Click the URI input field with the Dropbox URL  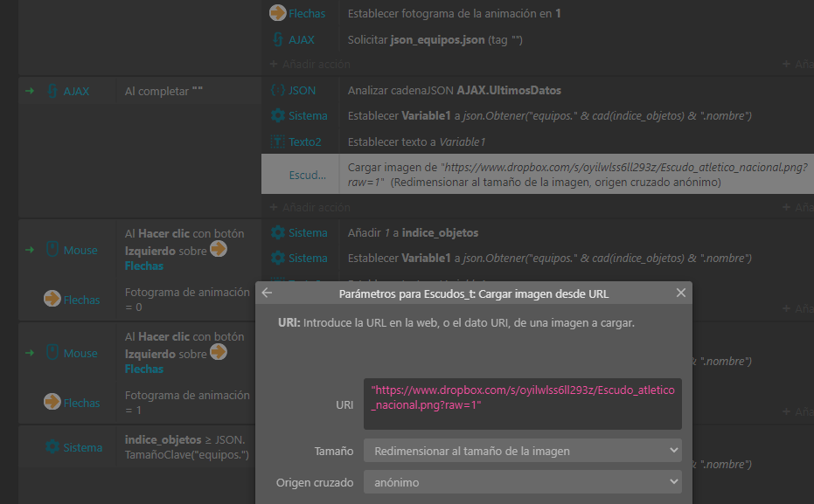523,404
